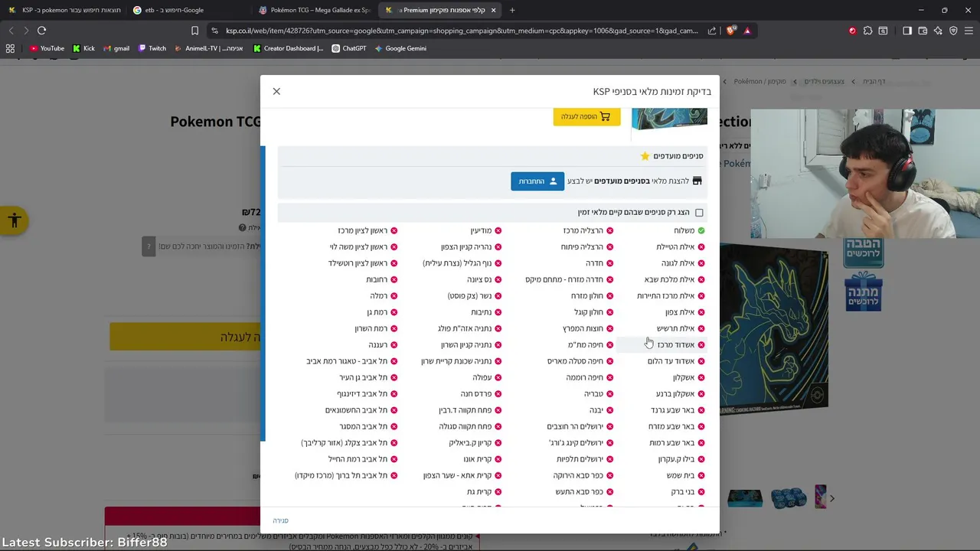Select branch רעננה

378,345
